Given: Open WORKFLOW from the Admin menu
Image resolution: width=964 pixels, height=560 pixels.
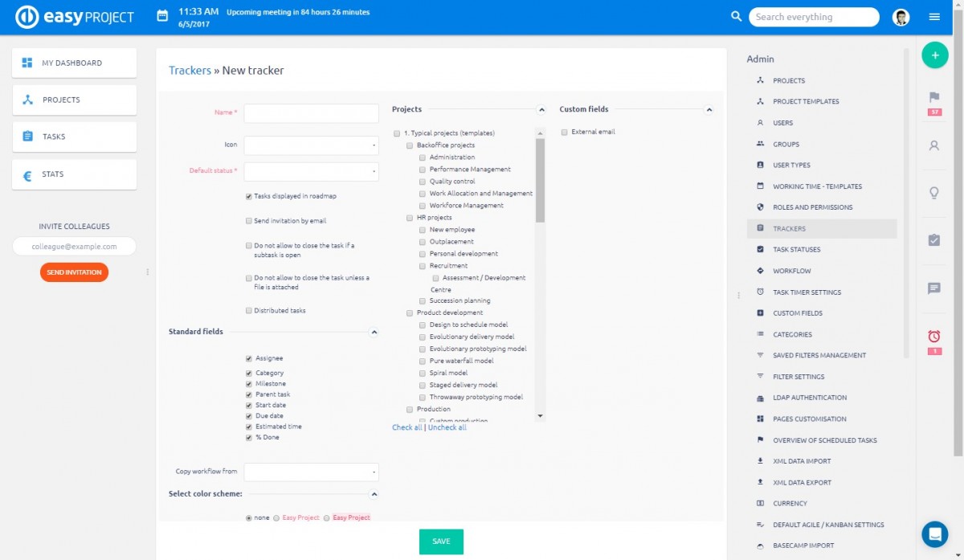Looking at the screenshot, I should tap(790, 270).
